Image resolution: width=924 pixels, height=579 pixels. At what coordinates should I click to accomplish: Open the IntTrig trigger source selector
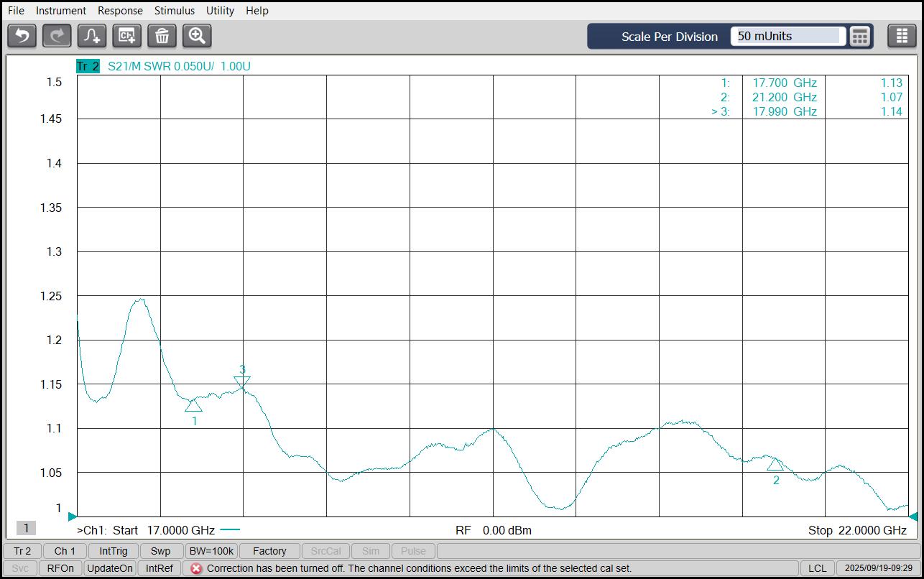click(x=114, y=551)
